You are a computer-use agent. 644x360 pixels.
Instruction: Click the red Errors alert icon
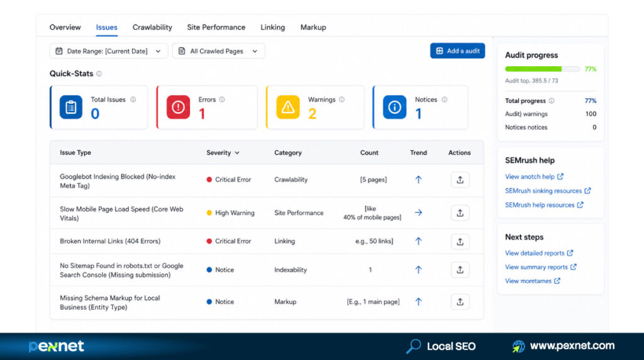click(178, 107)
